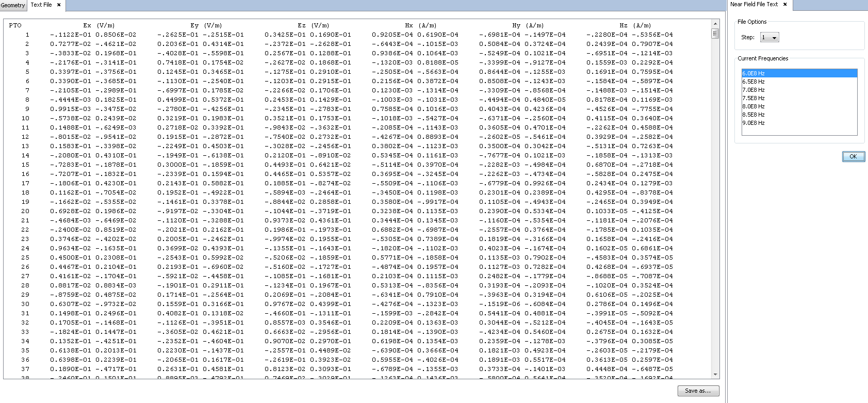Switch to the Geometry tab
868x403 pixels.
[x=13, y=5]
